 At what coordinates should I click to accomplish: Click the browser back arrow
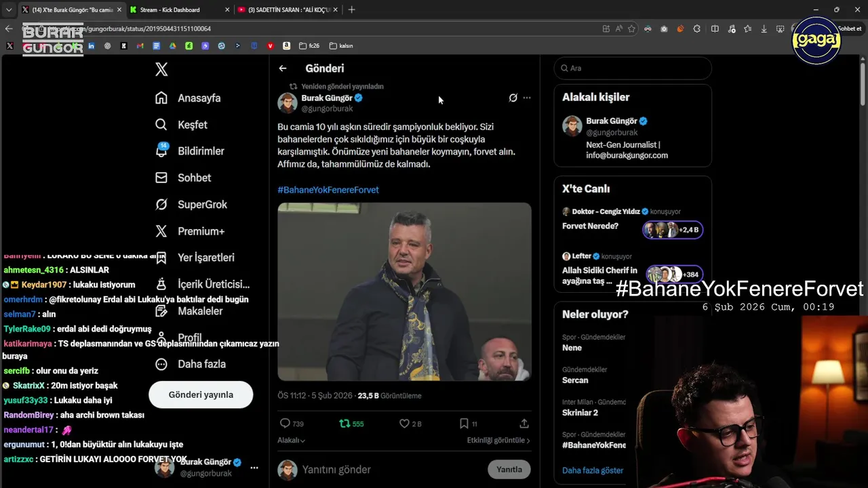click(9, 28)
